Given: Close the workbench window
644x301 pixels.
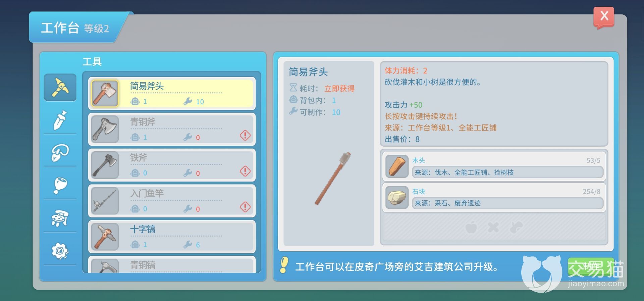Looking at the screenshot, I should [x=604, y=16].
